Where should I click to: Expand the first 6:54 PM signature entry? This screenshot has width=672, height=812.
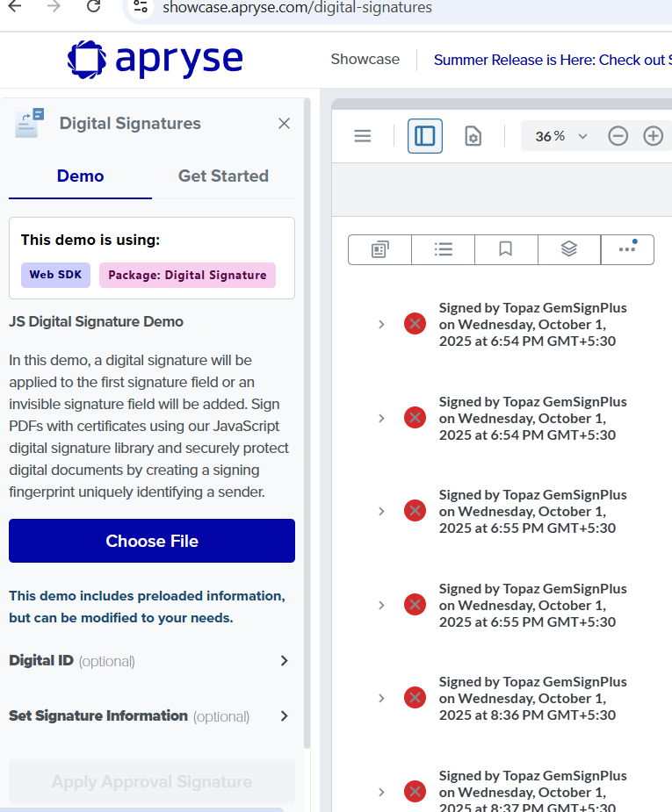[381, 324]
